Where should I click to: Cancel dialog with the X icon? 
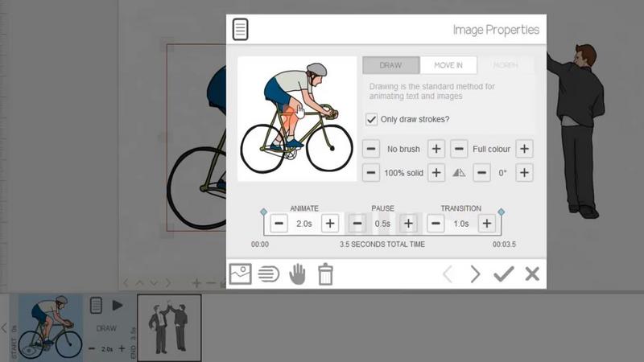pyautogui.click(x=532, y=274)
